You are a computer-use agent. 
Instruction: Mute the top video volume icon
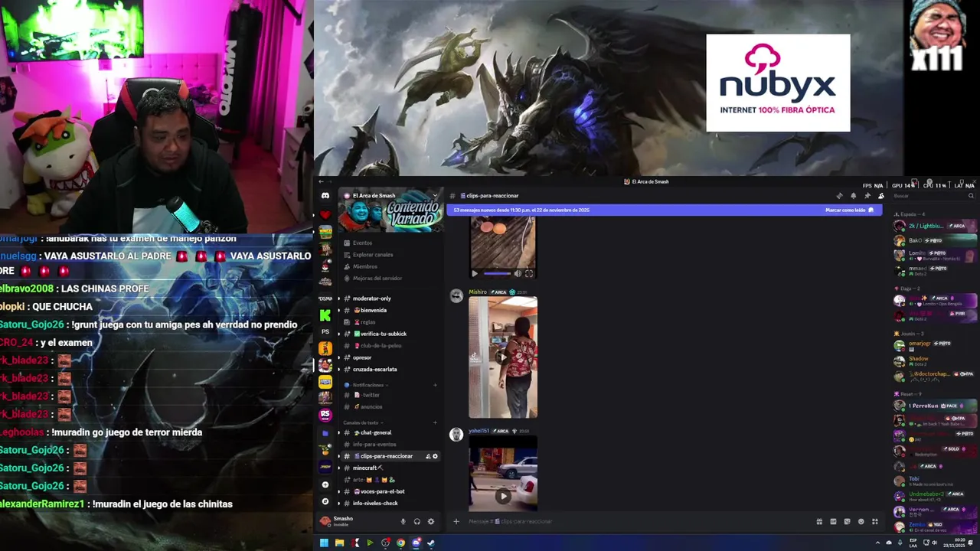(x=518, y=273)
